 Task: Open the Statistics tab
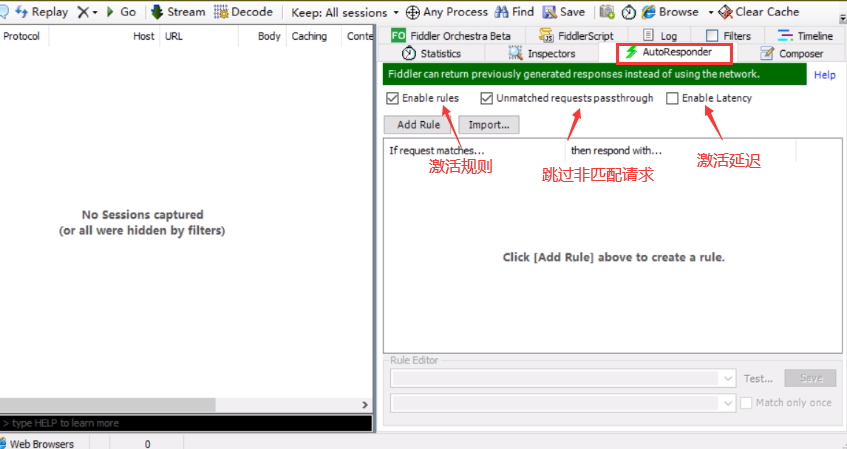(x=431, y=53)
